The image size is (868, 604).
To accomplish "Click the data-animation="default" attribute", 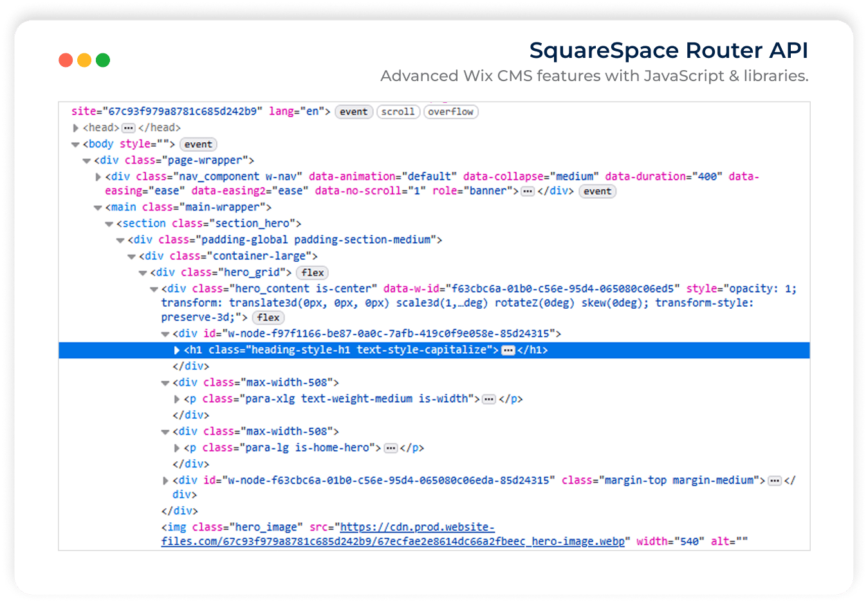I will tap(383, 177).
